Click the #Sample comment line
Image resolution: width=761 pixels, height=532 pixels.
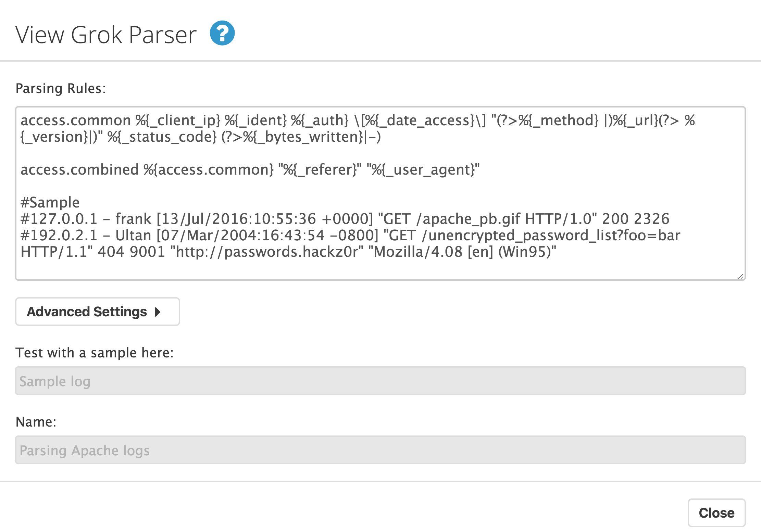click(50, 202)
